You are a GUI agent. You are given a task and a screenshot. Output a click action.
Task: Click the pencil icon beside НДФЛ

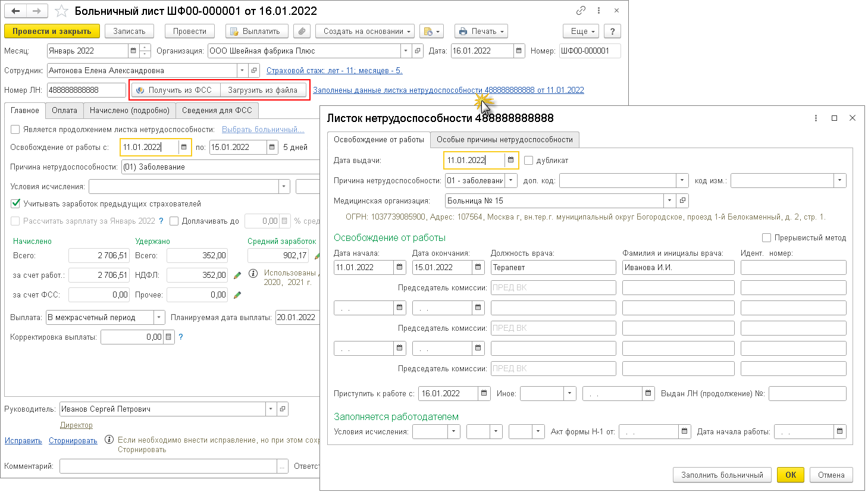click(x=237, y=275)
